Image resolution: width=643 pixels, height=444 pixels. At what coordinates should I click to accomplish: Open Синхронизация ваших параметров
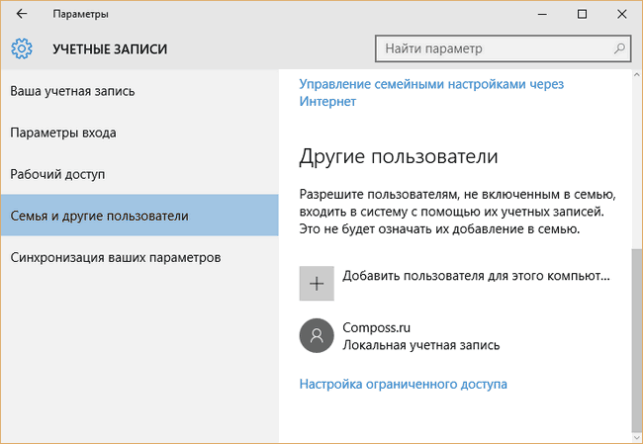139,257
